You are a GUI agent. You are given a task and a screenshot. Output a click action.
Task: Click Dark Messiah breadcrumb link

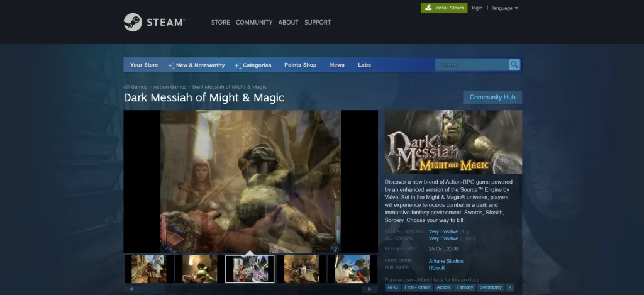point(230,87)
